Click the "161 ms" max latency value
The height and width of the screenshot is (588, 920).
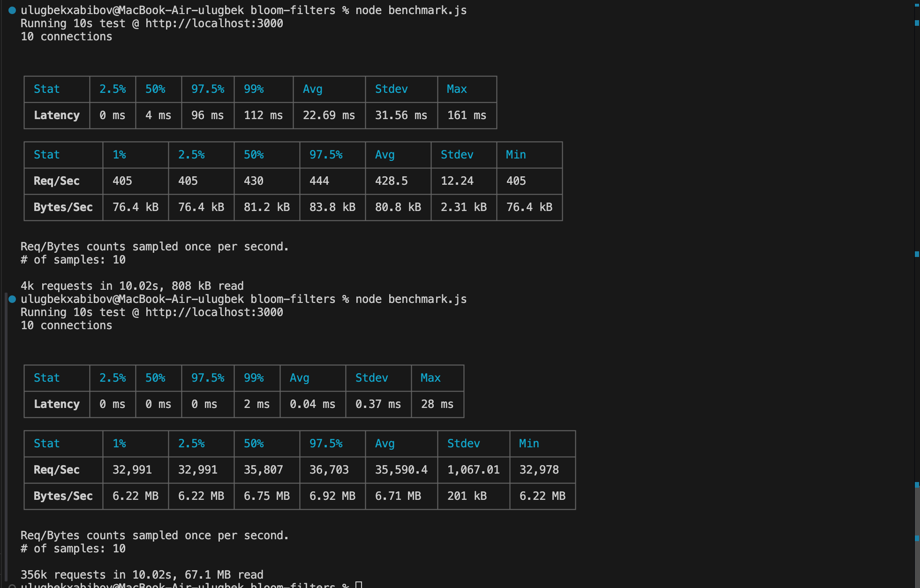pos(467,115)
